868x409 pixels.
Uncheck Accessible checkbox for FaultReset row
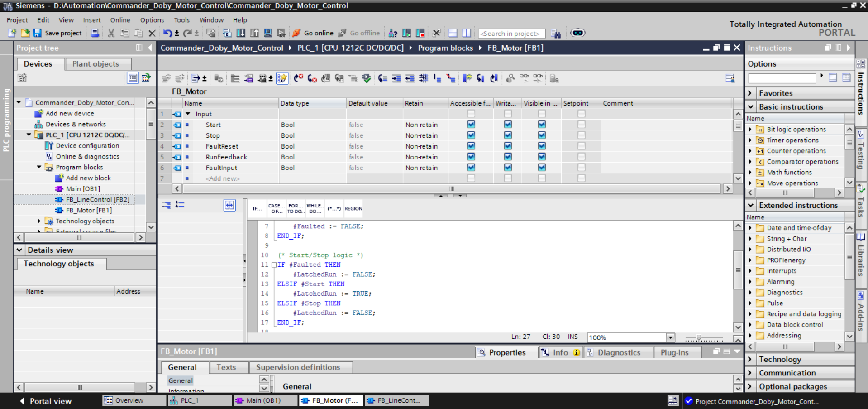(471, 146)
